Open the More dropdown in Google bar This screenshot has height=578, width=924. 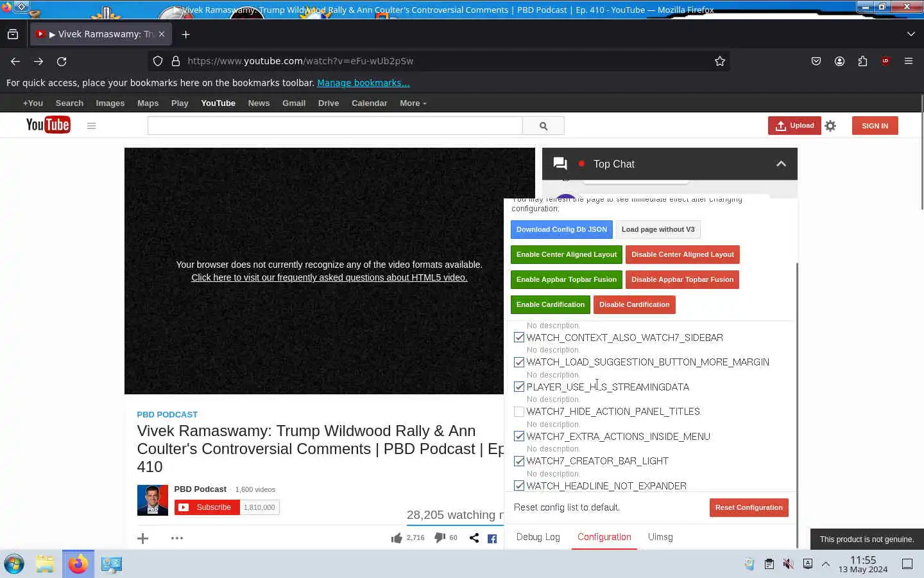(413, 103)
